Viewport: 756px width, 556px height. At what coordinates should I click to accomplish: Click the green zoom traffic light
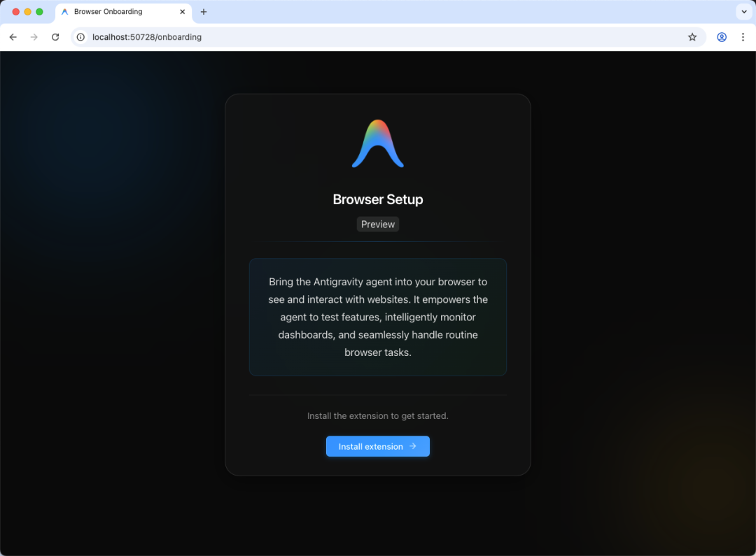[39, 12]
